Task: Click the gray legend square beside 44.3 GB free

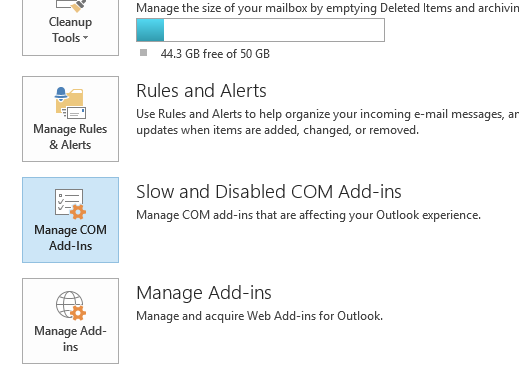Action: point(143,53)
